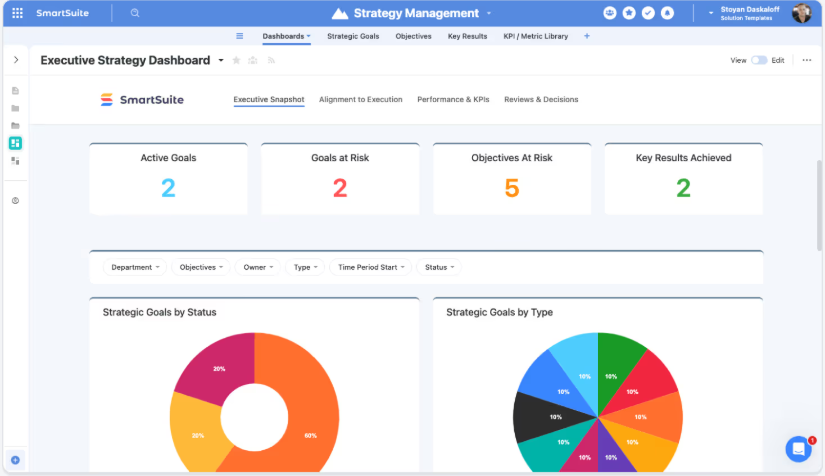Click the yellow 20% donut segment

(x=197, y=436)
